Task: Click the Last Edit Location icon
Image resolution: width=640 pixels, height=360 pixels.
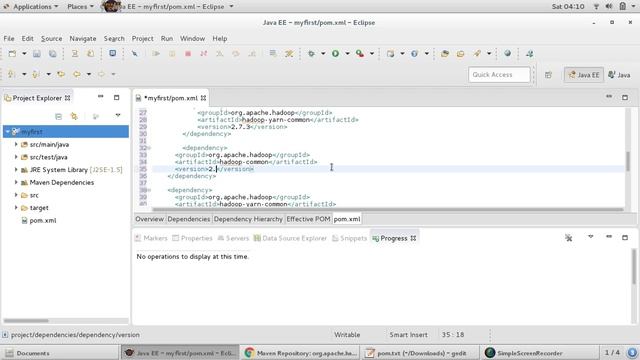Action: coord(61,74)
